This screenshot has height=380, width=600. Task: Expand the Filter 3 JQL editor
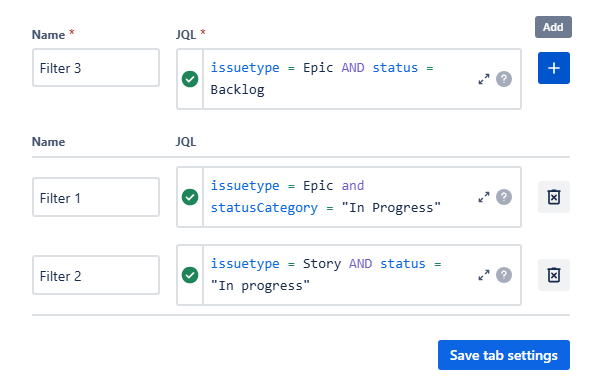[x=484, y=79]
